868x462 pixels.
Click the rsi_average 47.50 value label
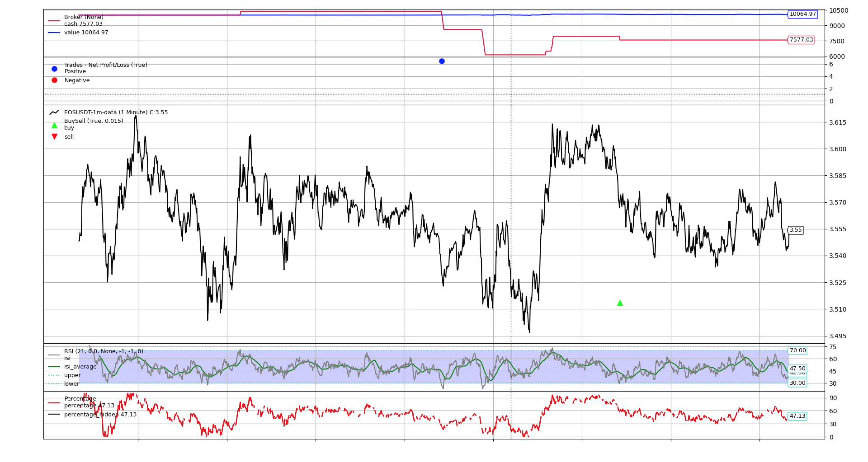coord(797,369)
